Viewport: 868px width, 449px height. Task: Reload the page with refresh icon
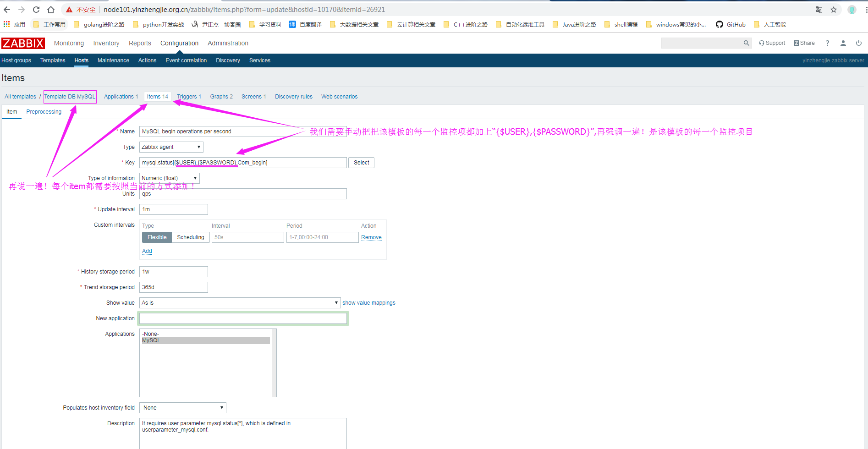coord(36,10)
